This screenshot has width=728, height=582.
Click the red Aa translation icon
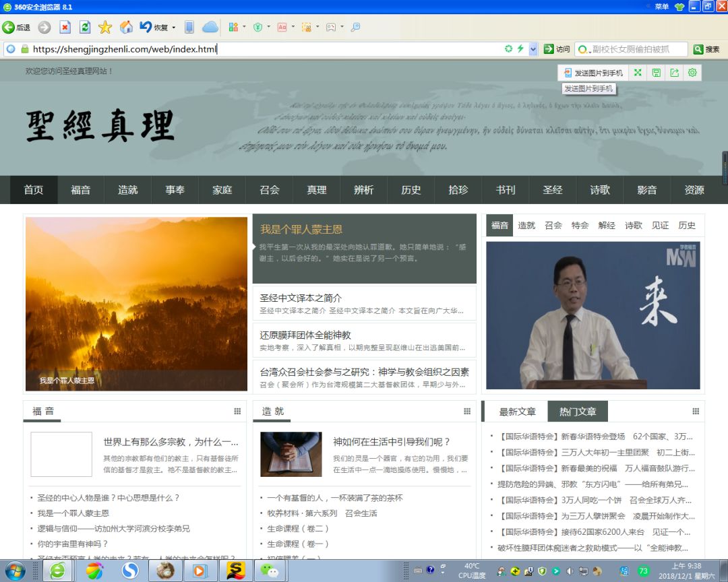pos(282,28)
